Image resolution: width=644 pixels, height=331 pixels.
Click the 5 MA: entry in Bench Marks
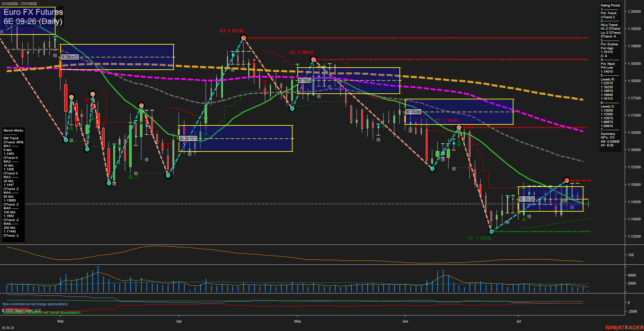(8, 150)
